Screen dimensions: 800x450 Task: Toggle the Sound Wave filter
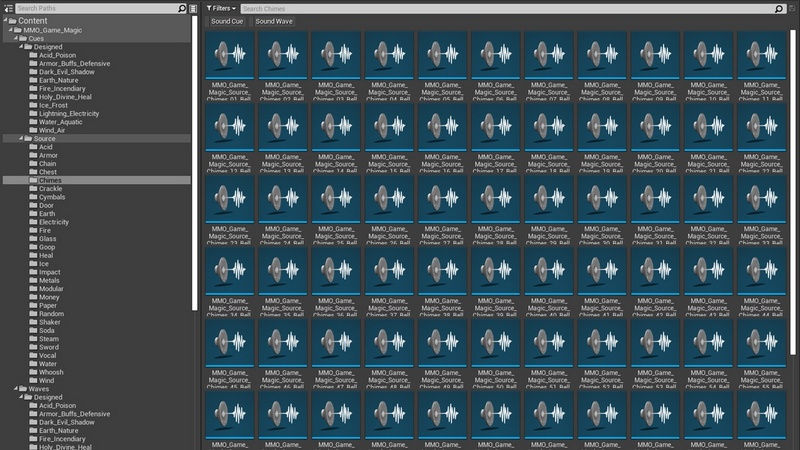pyautogui.click(x=272, y=21)
